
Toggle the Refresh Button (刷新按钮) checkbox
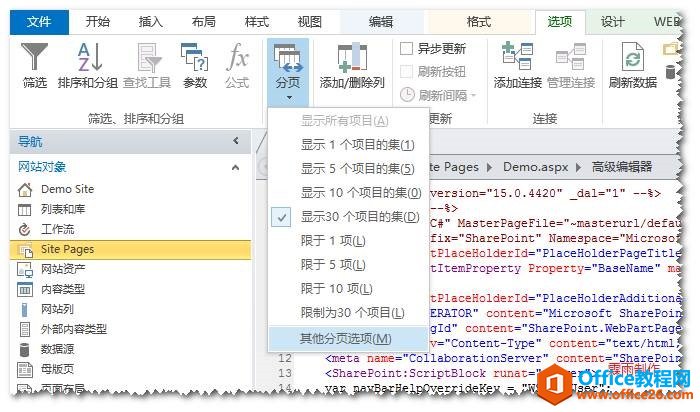(x=406, y=71)
